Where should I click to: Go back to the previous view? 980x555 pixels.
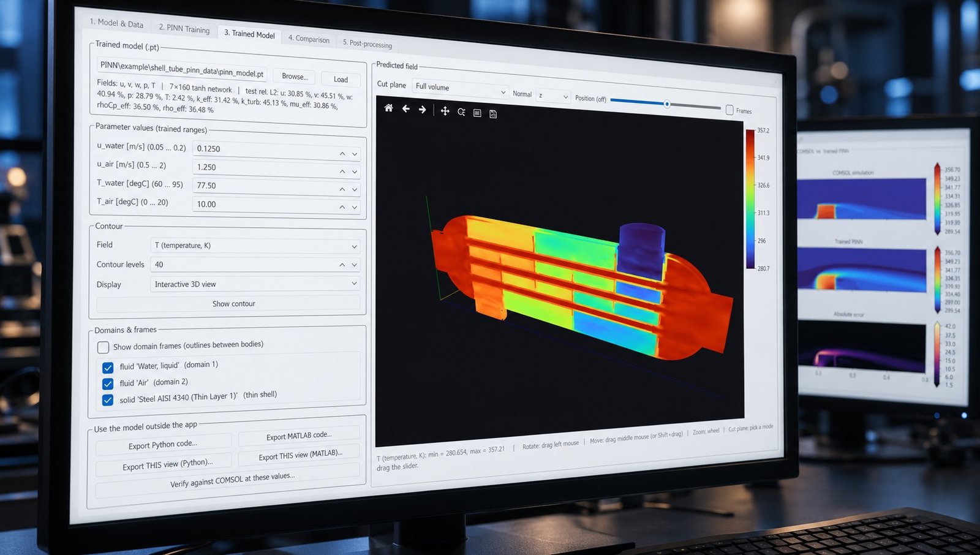tap(405, 109)
